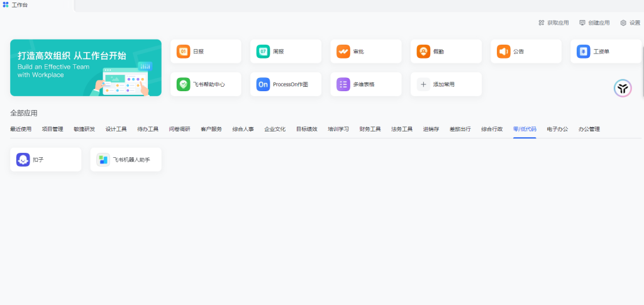Select the 法务工具 category tab
This screenshot has height=305, width=644.
click(x=402, y=130)
